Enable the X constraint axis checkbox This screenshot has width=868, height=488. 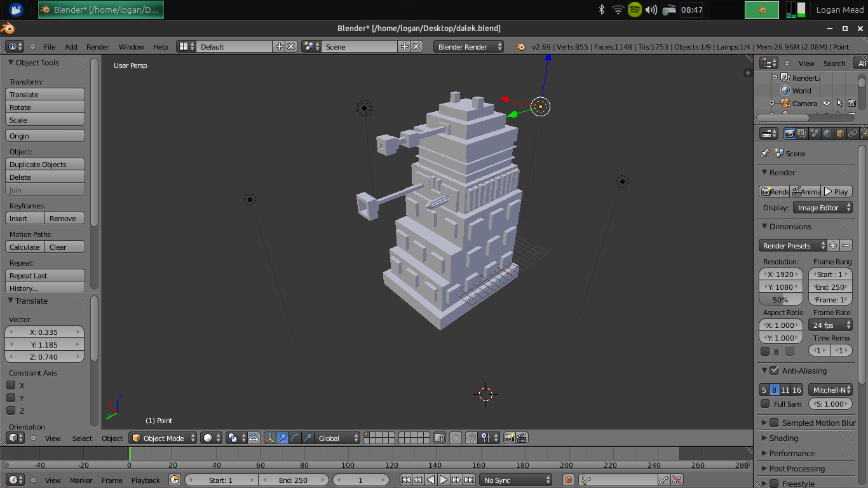(11, 385)
